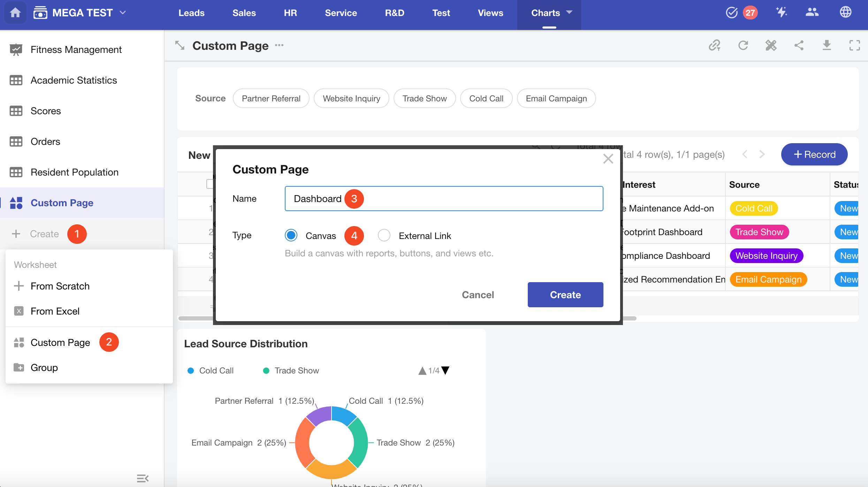Go to next legend page arrow
Viewport: 868px width, 487px height.
click(x=446, y=371)
